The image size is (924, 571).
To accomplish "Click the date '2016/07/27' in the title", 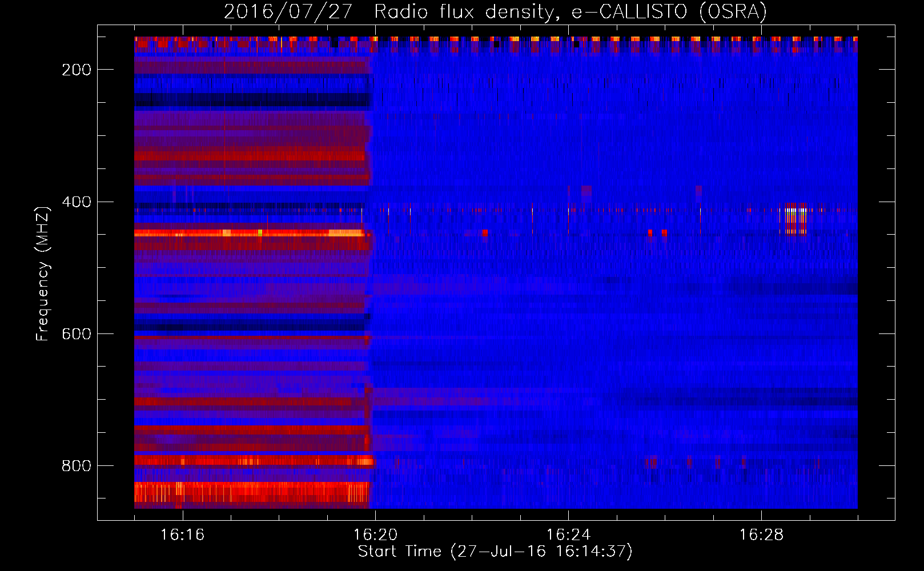I will click(x=288, y=11).
